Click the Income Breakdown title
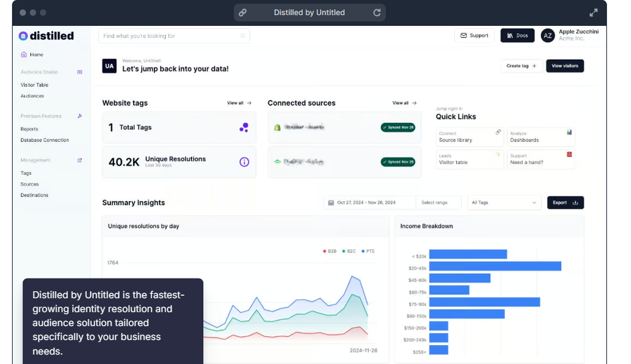This screenshot has width=631, height=364. 427,226
